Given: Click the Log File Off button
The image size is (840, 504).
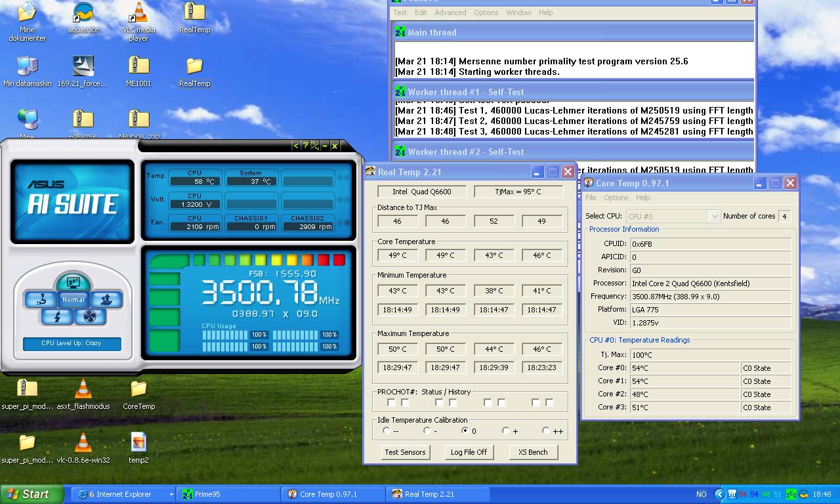Looking at the screenshot, I should pyautogui.click(x=469, y=452).
